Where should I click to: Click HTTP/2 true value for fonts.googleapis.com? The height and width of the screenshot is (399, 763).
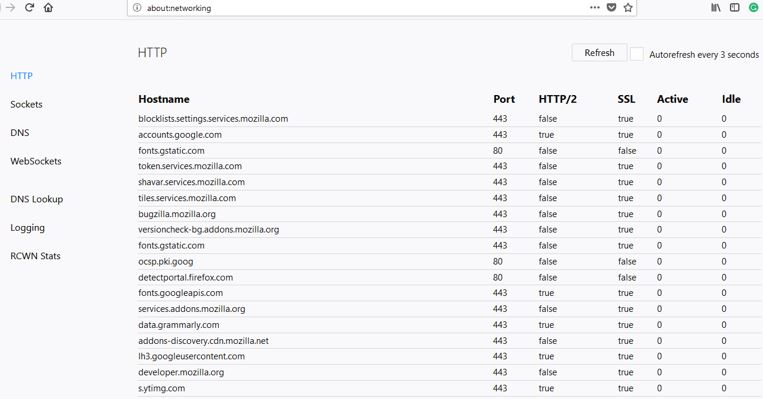pos(546,293)
